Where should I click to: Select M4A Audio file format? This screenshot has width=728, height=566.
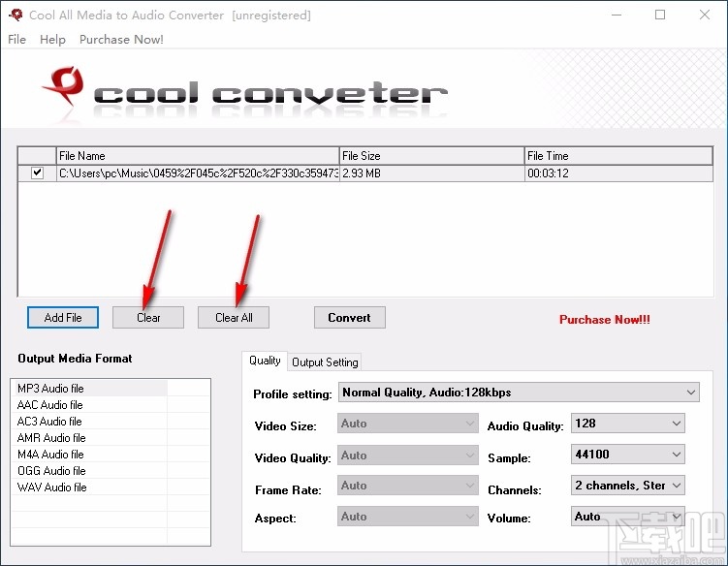coord(90,455)
